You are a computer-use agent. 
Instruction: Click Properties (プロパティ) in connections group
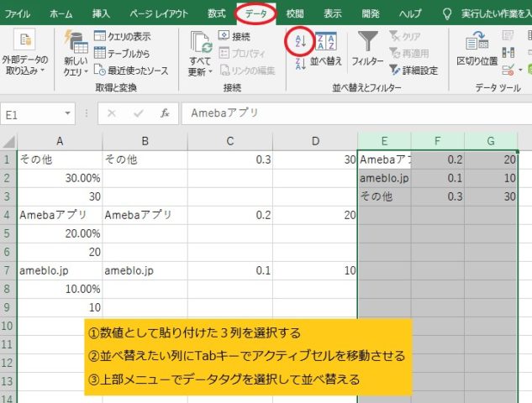tap(242, 53)
